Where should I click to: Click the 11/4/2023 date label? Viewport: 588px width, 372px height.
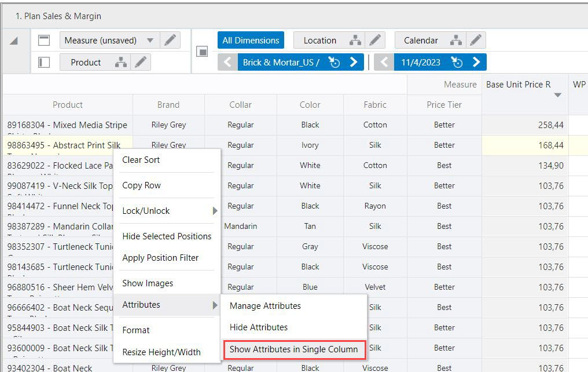(x=421, y=63)
